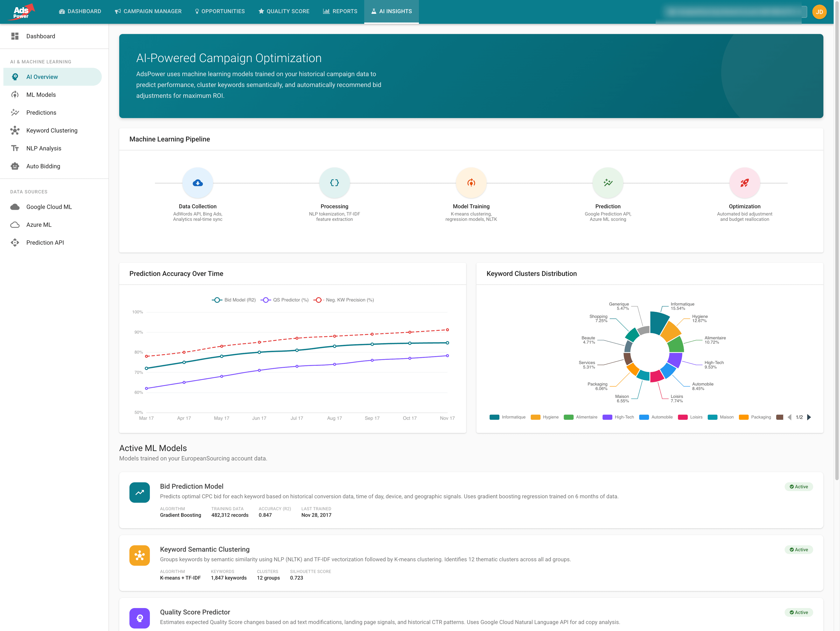Toggle Neg. KW Precision series visibility

click(344, 300)
